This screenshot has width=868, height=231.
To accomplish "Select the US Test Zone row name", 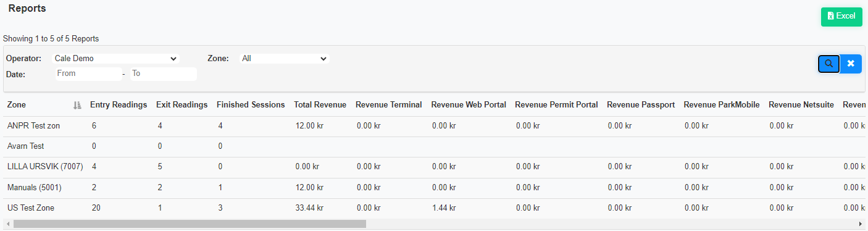I will pos(31,208).
